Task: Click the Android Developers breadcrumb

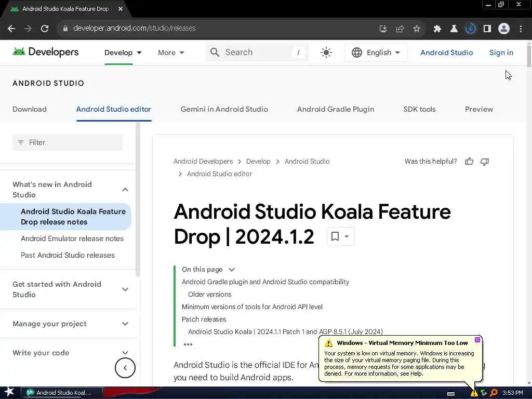Action: 203,162
